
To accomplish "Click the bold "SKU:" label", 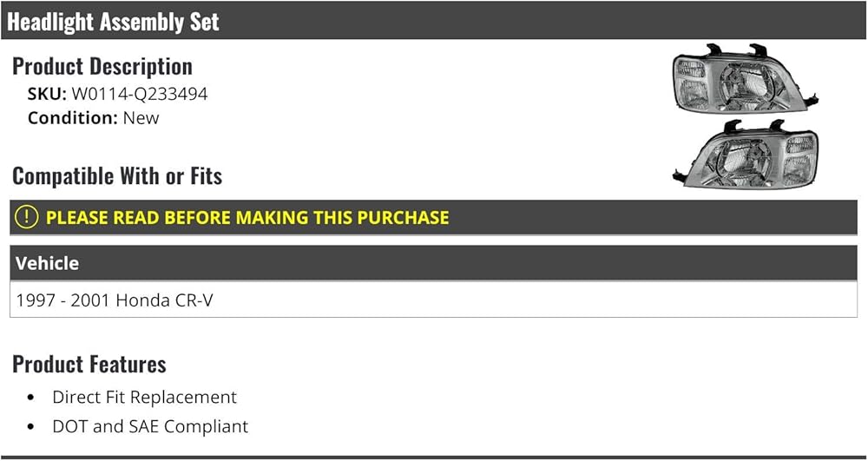I will (x=47, y=94).
